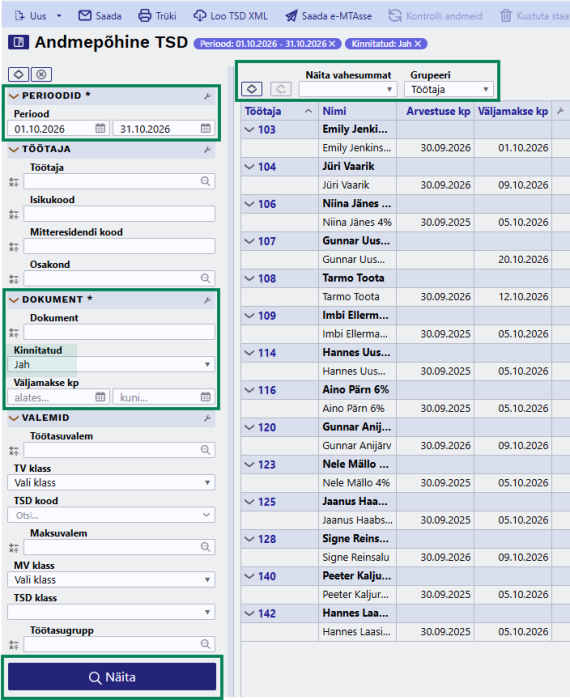Click the text 'Gunnar Anijärv' in the detail row
The height and width of the screenshot is (700, 570).
[x=357, y=446]
